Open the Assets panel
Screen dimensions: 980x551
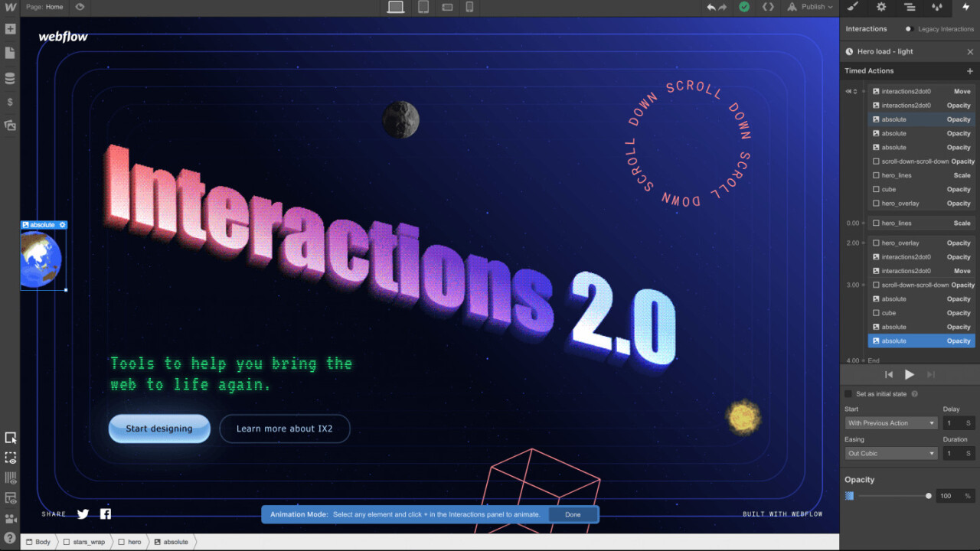pos(10,125)
